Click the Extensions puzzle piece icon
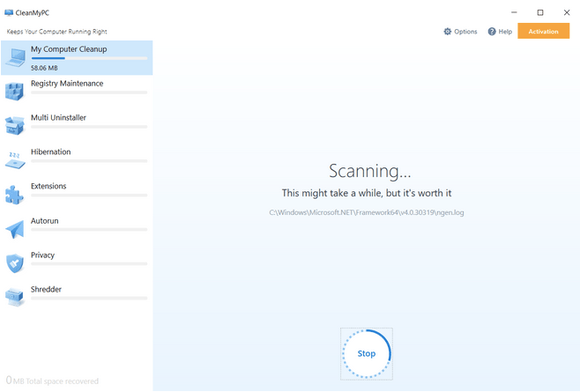Viewport: 580px width, 392px height. point(14,195)
